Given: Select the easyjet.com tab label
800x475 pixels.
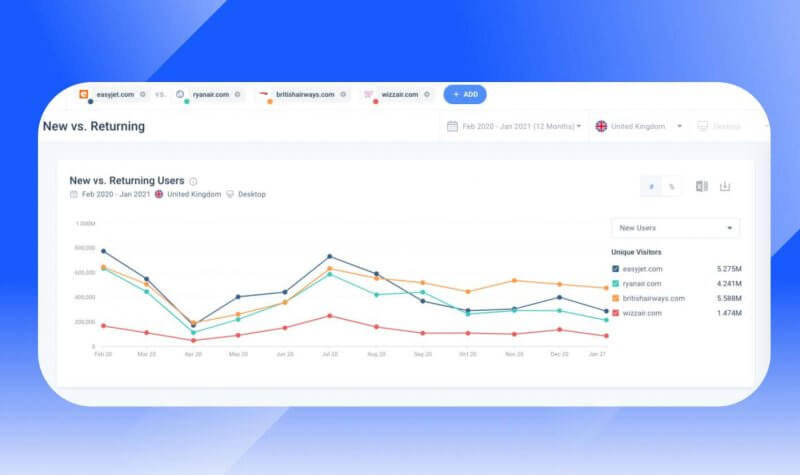Looking at the screenshot, I should pos(115,94).
